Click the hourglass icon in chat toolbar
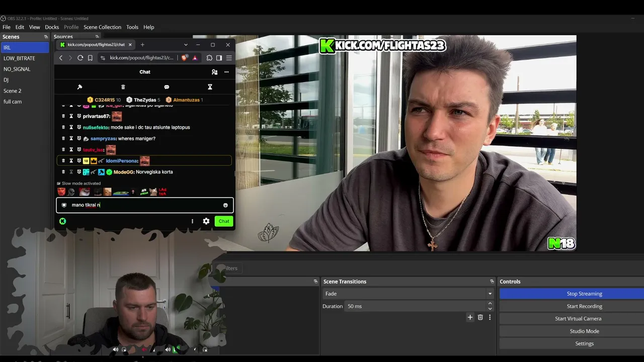 (x=210, y=87)
